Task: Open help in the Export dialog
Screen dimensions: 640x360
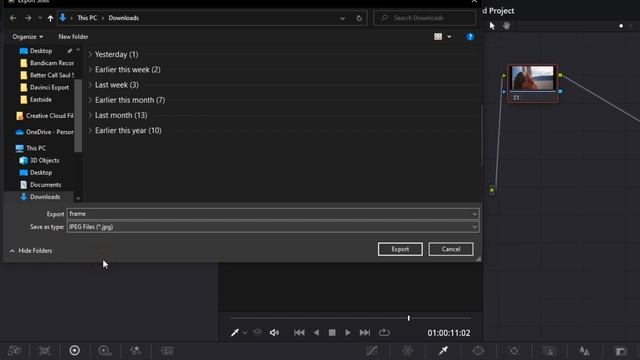Action: [x=470, y=37]
